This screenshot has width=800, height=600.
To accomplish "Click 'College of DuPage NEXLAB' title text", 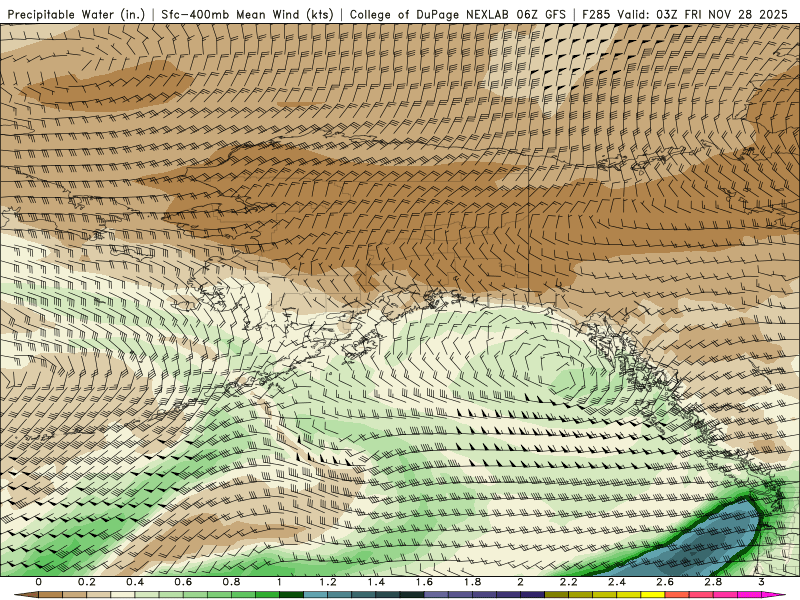I will click(429, 14).
